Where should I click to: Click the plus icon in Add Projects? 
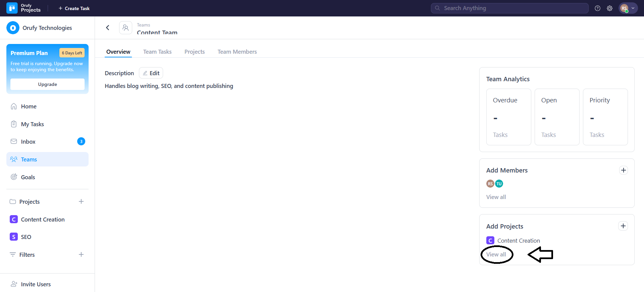pyautogui.click(x=623, y=226)
